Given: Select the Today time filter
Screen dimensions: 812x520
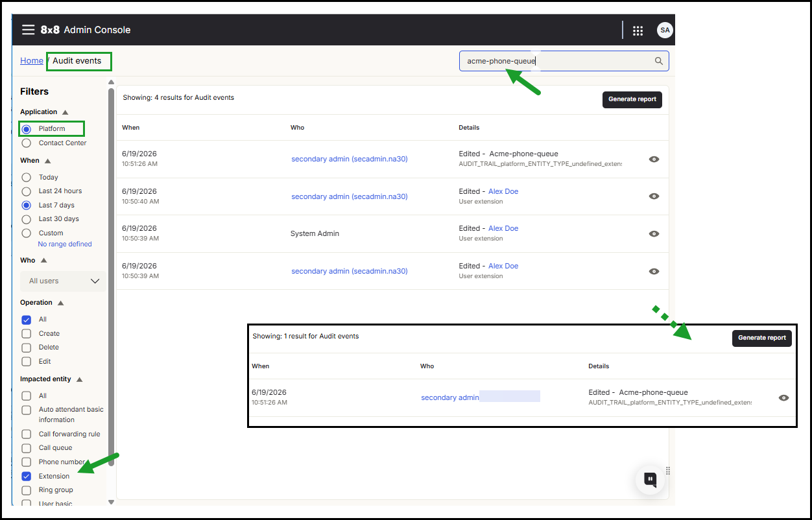Looking at the screenshot, I should 27,177.
